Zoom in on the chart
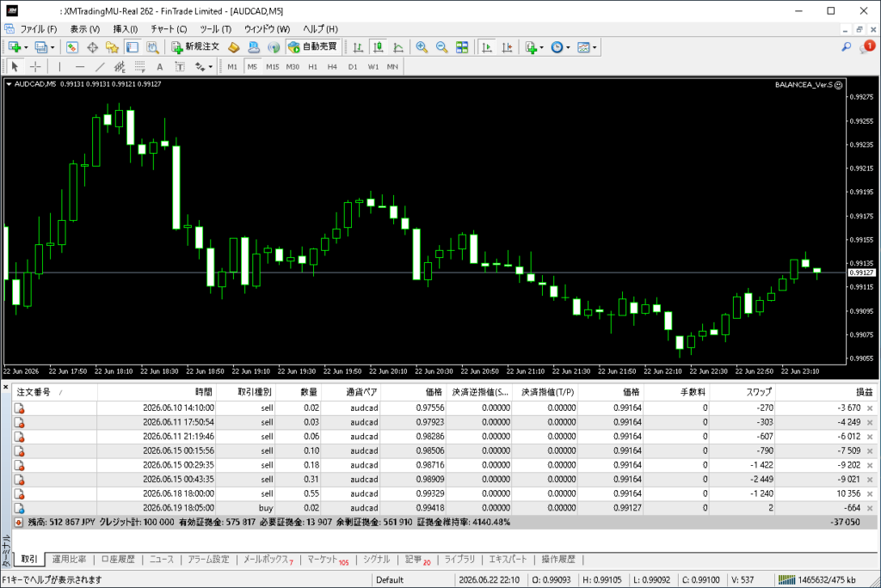Image resolution: width=881 pixels, height=588 pixels. tap(422, 47)
